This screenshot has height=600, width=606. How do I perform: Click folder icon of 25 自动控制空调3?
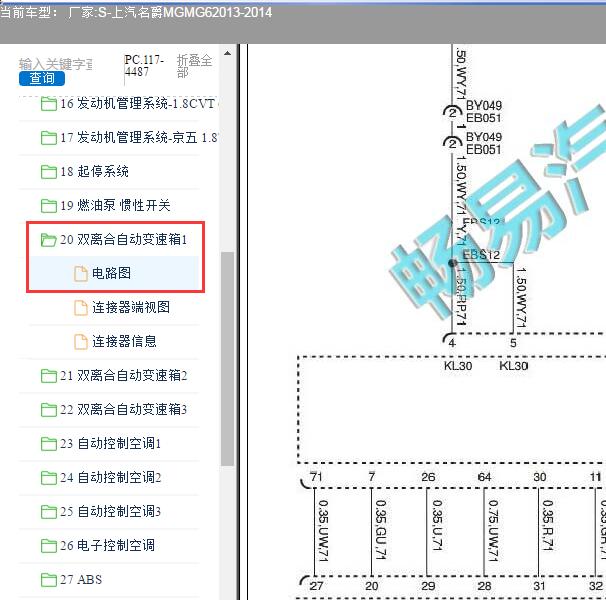tap(48, 512)
